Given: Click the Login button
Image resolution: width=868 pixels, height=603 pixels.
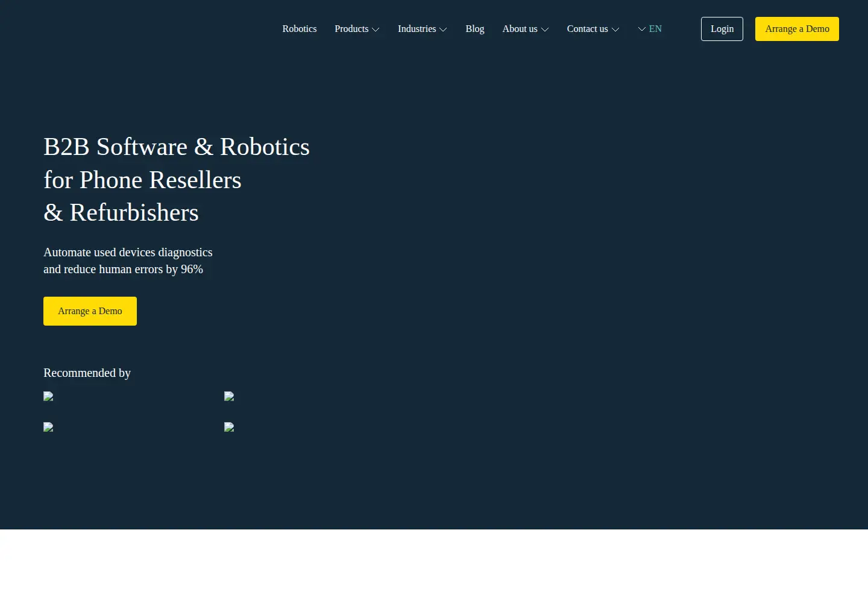Looking at the screenshot, I should (722, 29).
